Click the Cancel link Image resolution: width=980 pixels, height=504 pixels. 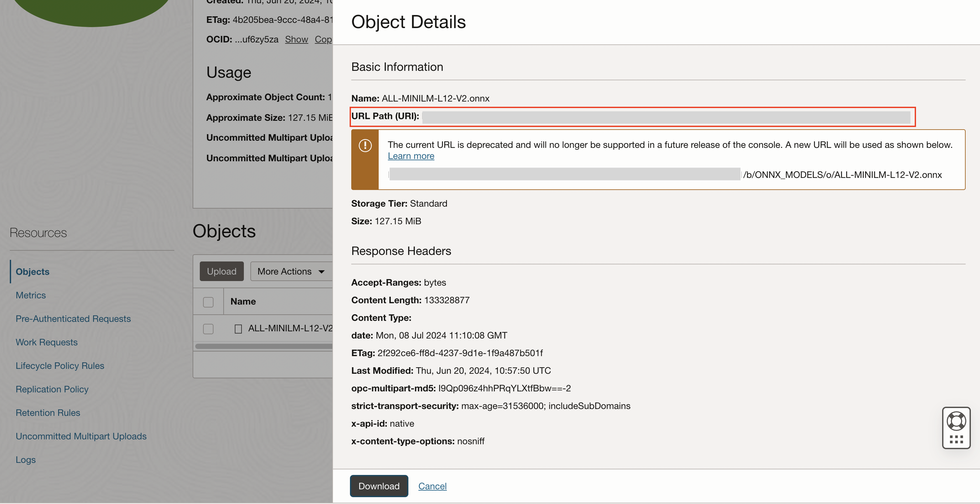point(432,486)
